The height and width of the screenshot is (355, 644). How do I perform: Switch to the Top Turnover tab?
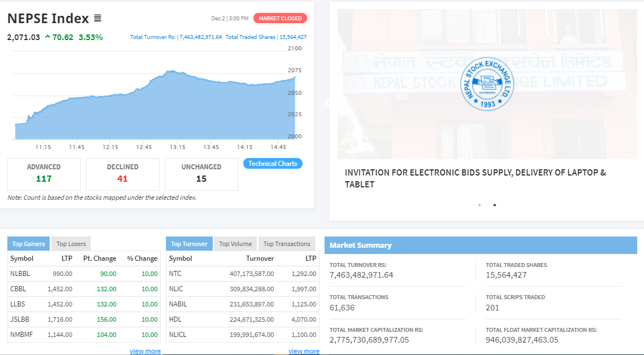tap(189, 244)
